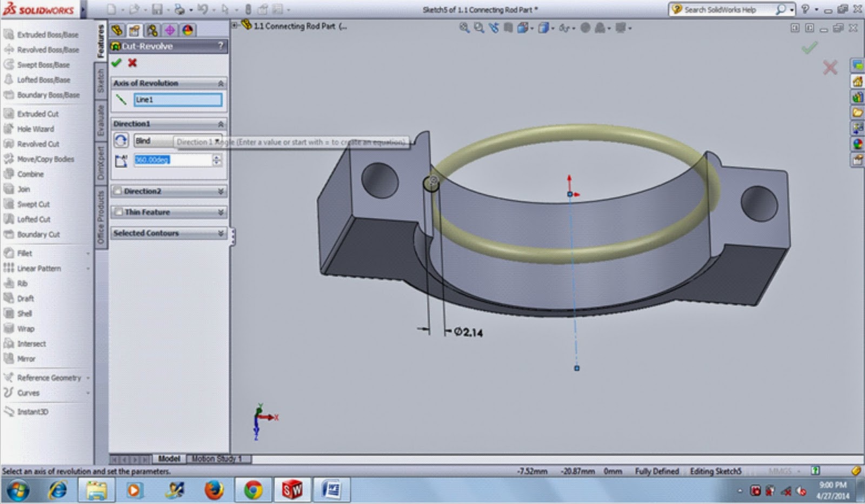The width and height of the screenshot is (865, 504).
Task: Expand the Selected Contours section
Action: pos(221,233)
